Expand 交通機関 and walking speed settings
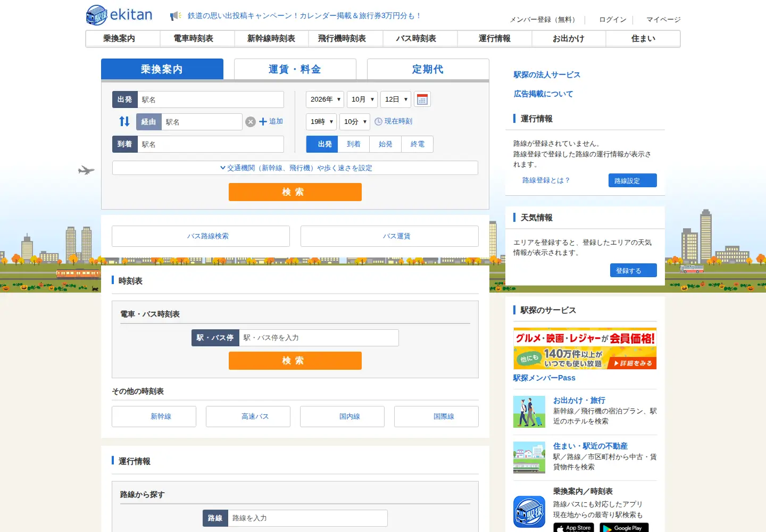The width and height of the screenshot is (766, 532). click(x=295, y=168)
